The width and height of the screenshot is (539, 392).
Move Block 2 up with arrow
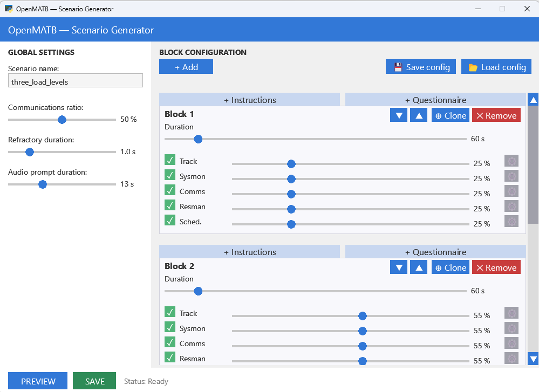click(x=419, y=267)
